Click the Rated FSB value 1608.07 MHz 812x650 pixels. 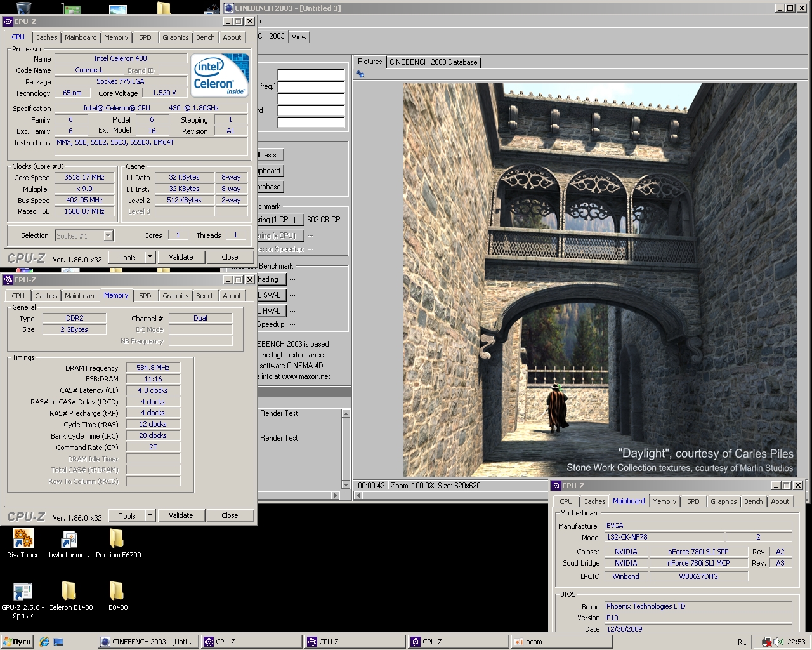[x=84, y=211]
